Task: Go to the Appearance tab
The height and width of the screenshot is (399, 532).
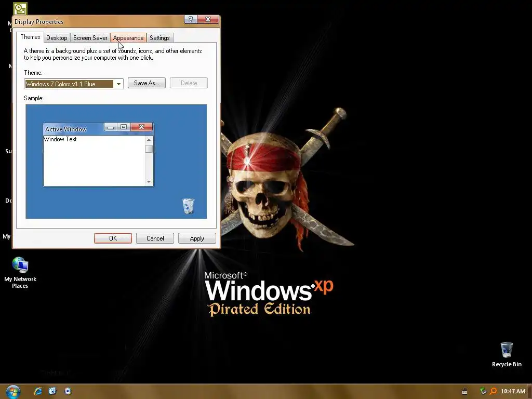Action: click(x=128, y=37)
